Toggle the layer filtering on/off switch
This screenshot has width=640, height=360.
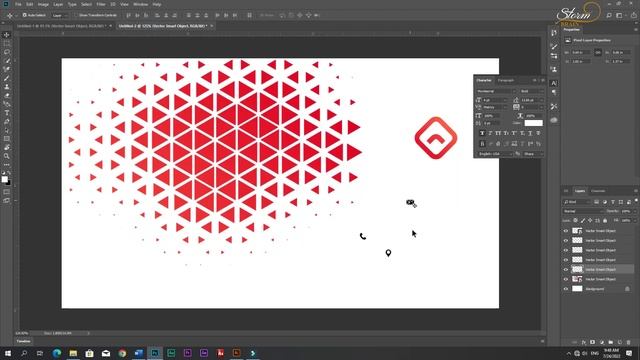636,200
